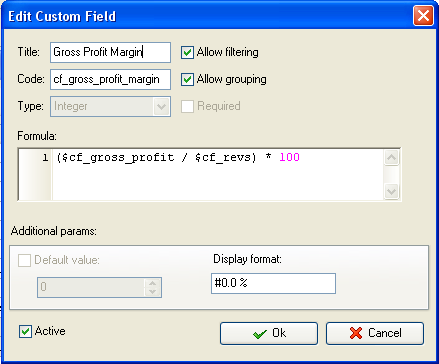Decrease default value with spinner down arrow
Viewport: 439px width, 364px height.
coord(153,292)
